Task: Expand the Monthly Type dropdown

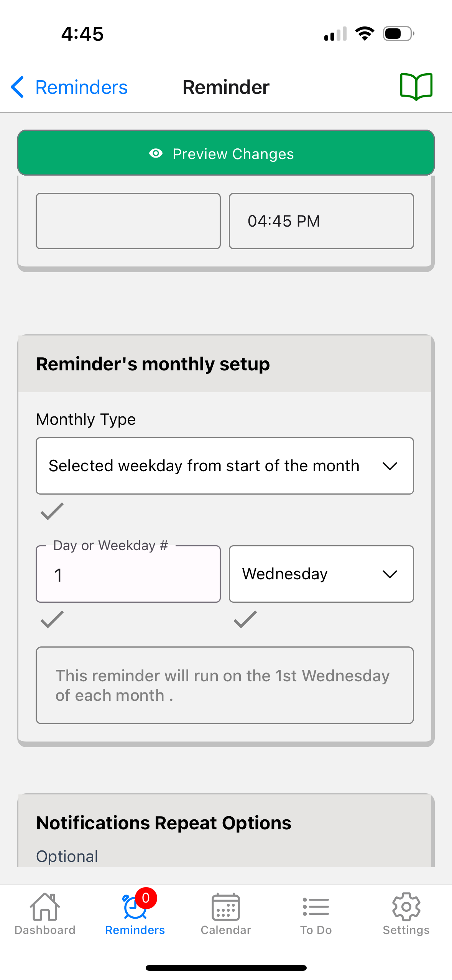Action: [225, 466]
